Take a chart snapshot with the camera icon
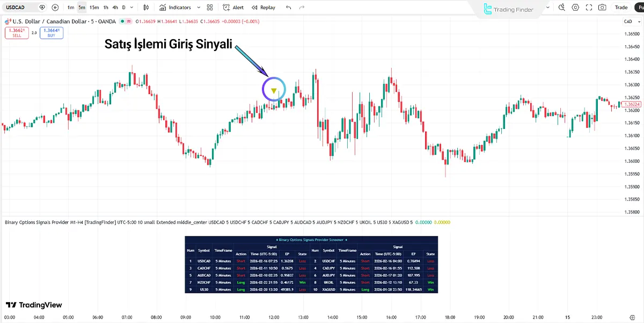This screenshot has height=323, width=644. 602,7
